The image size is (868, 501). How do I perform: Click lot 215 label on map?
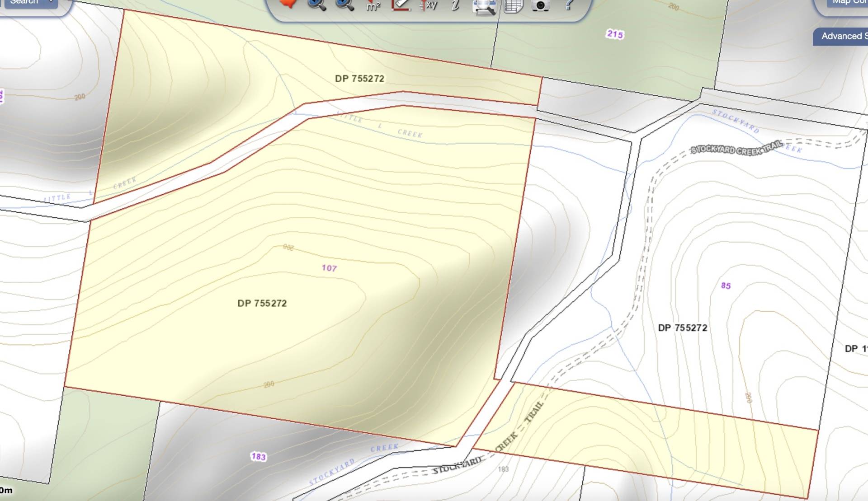point(615,34)
